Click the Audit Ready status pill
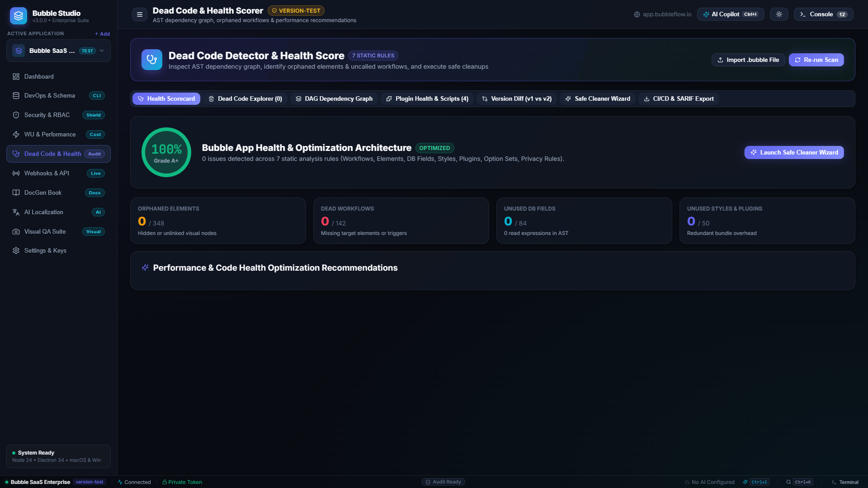The width and height of the screenshot is (868, 488). click(443, 482)
